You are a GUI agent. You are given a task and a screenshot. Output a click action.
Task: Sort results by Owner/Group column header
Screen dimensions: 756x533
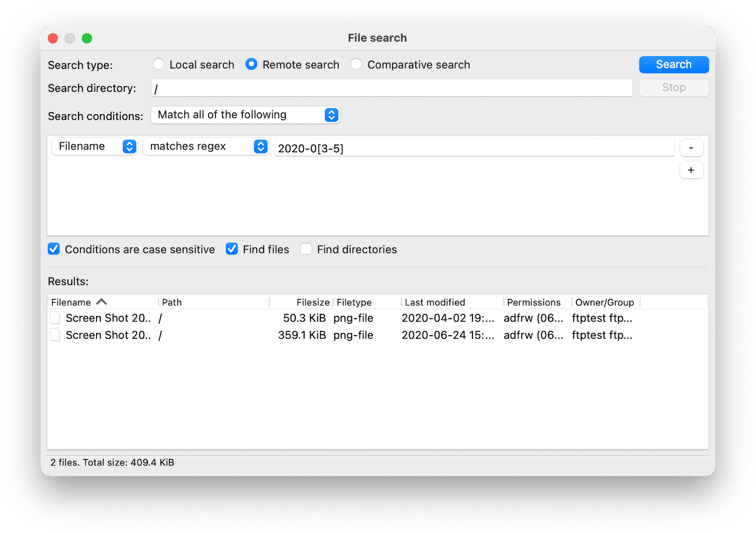tap(606, 302)
